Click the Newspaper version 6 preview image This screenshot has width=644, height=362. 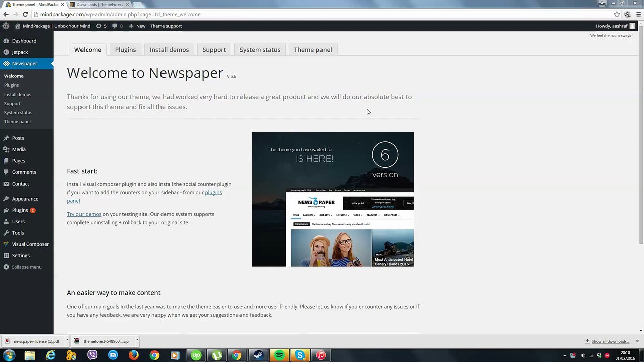tap(332, 199)
